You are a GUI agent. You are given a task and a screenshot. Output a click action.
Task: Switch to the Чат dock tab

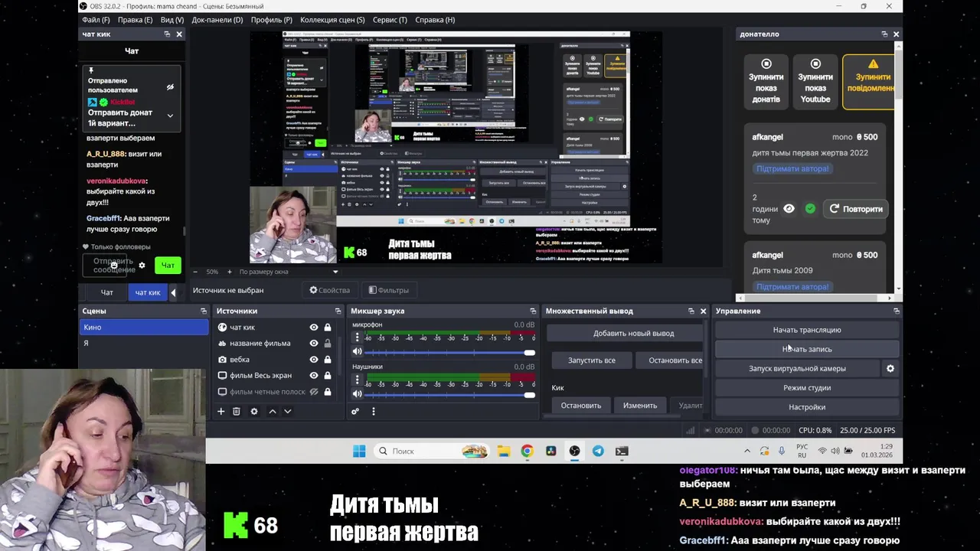(107, 292)
